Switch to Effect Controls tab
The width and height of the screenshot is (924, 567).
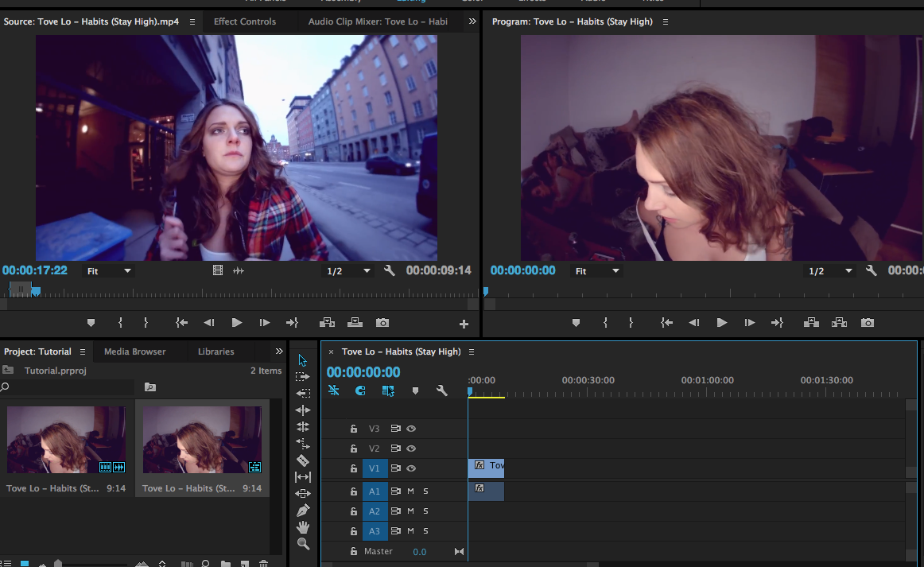245,21
